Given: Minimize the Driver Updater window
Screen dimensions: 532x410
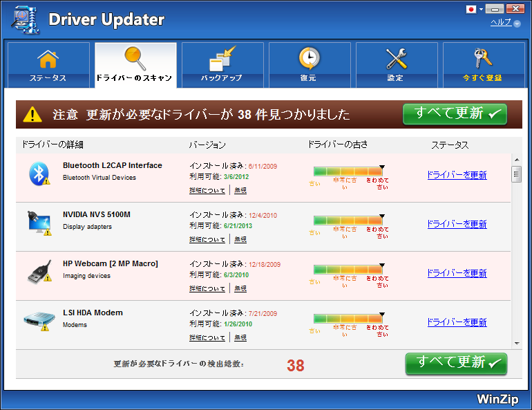Looking at the screenshot, I should click(x=495, y=9).
